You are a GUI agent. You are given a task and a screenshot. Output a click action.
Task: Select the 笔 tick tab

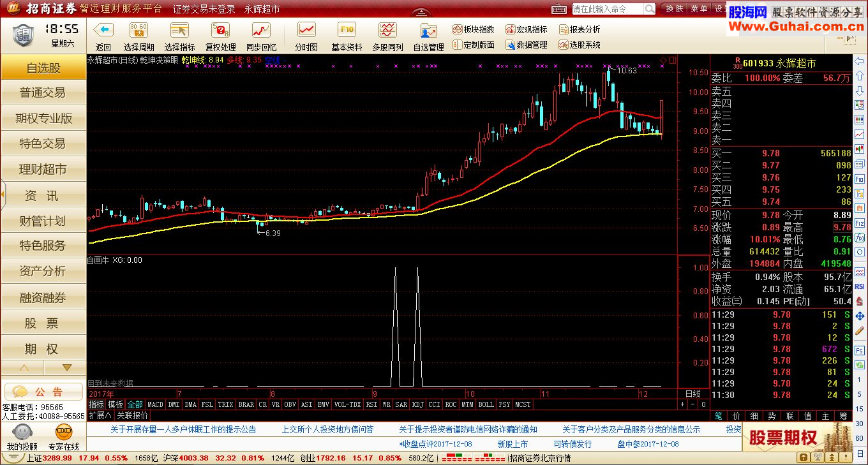pyautogui.click(x=717, y=415)
